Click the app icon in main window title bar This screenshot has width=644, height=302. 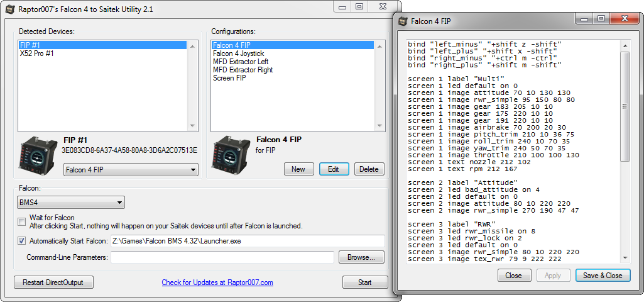[x=11, y=9]
